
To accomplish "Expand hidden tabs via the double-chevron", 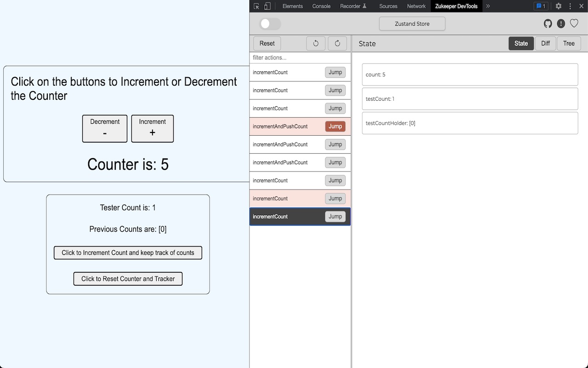I will [x=487, y=6].
